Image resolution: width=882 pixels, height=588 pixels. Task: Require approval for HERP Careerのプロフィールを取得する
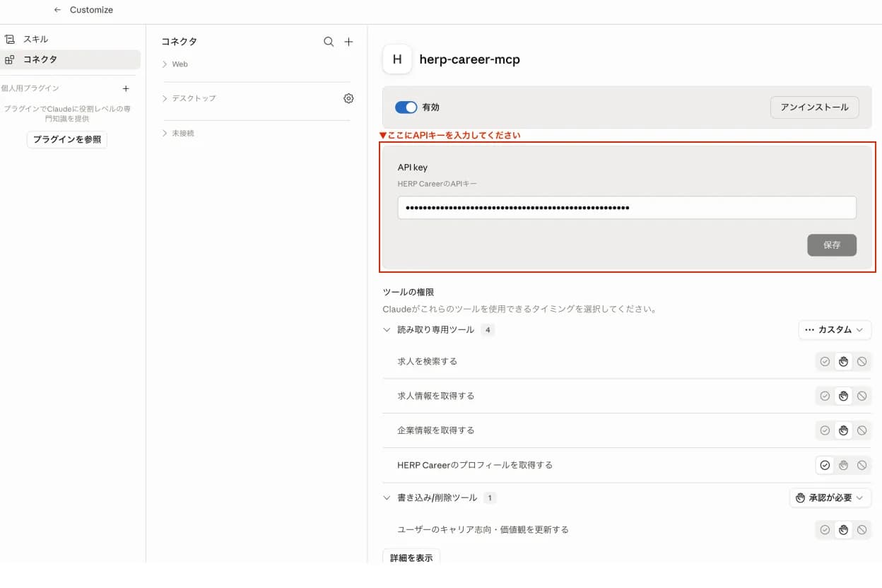click(843, 465)
